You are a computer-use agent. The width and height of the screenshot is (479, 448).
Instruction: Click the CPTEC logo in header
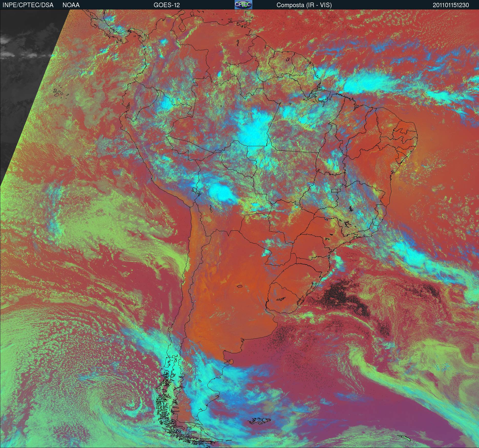point(243,5)
